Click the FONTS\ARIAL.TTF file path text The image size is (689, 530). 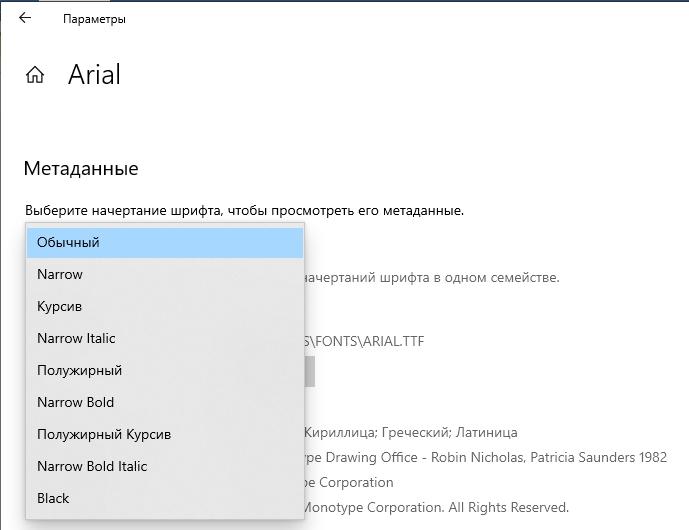(x=364, y=341)
